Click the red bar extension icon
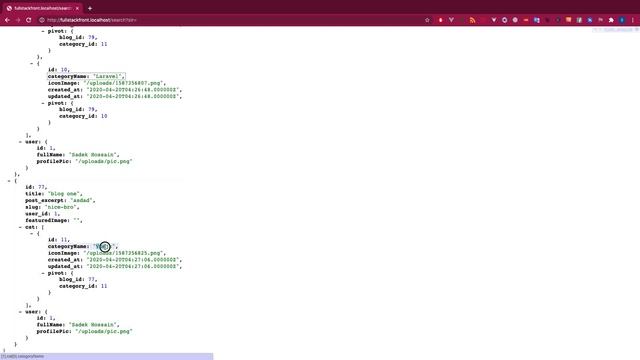The image size is (640, 360). 526,20
